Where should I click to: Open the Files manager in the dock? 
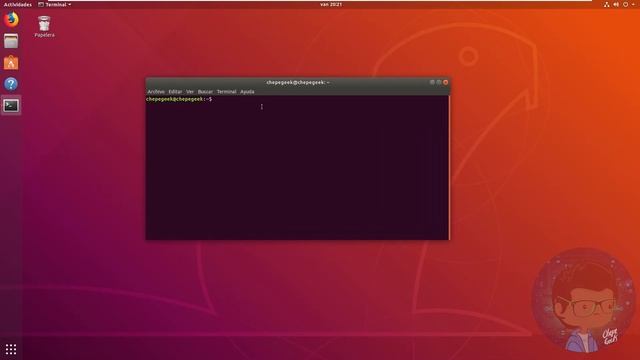[x=11, y=41]
